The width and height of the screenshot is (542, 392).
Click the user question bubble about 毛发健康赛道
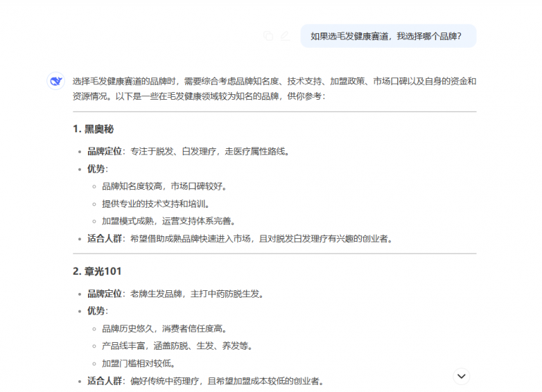pos(388,36)
